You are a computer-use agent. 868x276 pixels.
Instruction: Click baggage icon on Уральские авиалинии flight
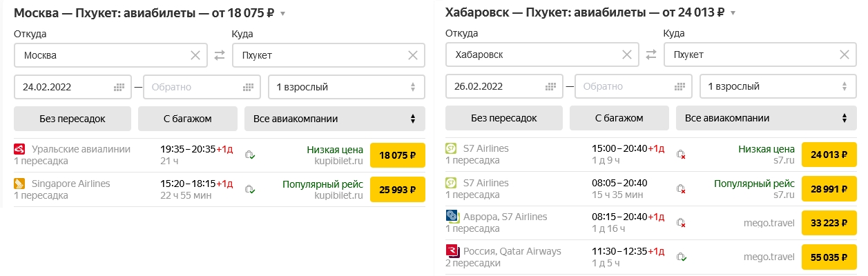pyautogui.click(x=251, y=155)
